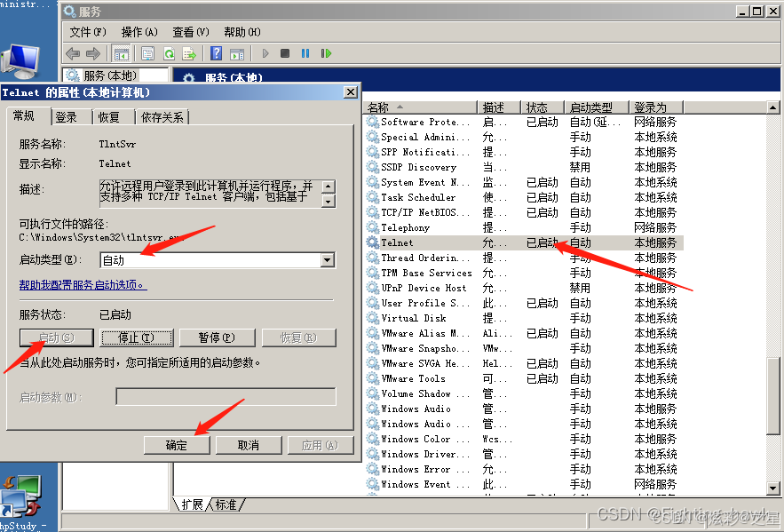
Task: Open the 操作(A) menu
Action: point(139,32)
